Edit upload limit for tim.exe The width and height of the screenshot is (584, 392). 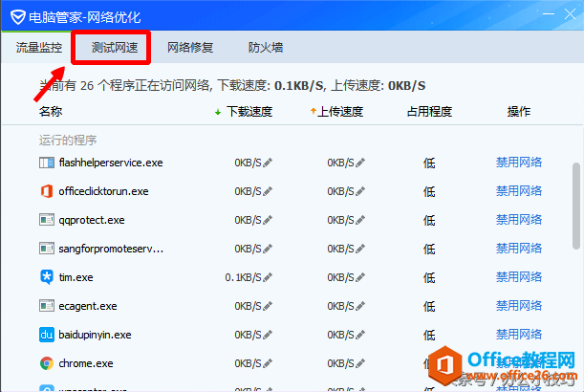360,277
